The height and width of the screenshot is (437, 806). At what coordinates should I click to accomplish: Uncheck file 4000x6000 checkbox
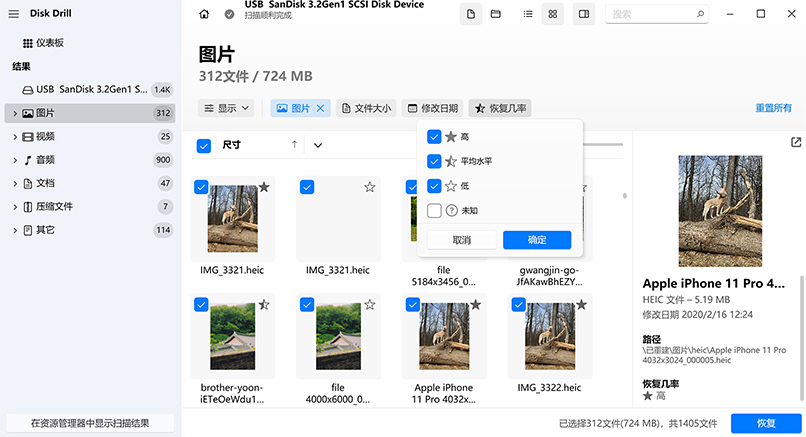pos(307,305)
